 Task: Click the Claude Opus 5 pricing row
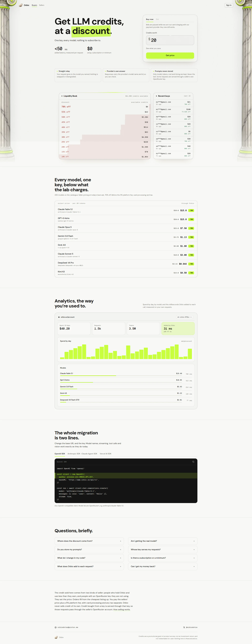point(126,228)
